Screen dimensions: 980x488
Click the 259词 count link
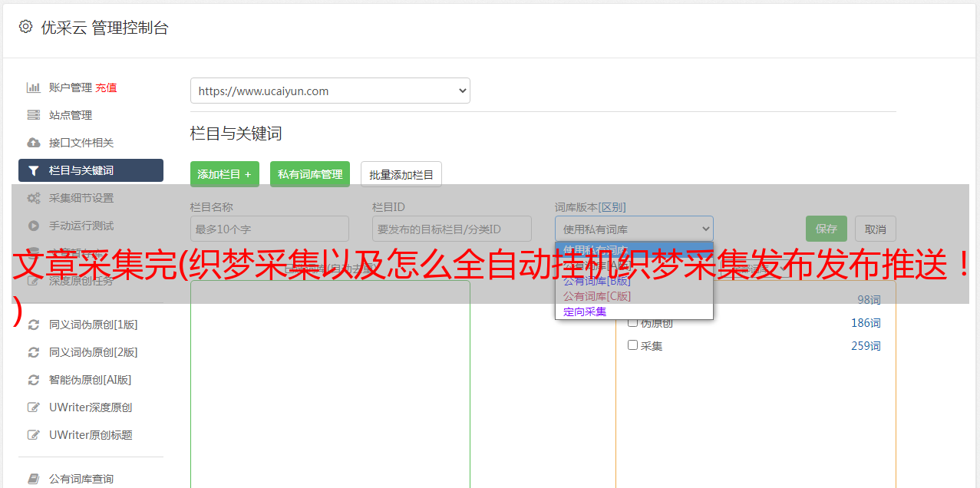866,346
